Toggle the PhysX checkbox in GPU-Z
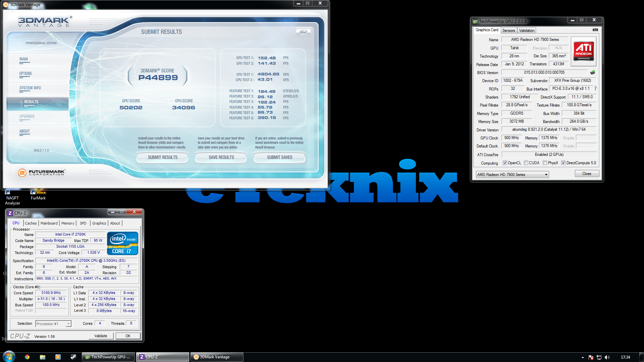Screen dimensions: 644x362 [545, 163]
